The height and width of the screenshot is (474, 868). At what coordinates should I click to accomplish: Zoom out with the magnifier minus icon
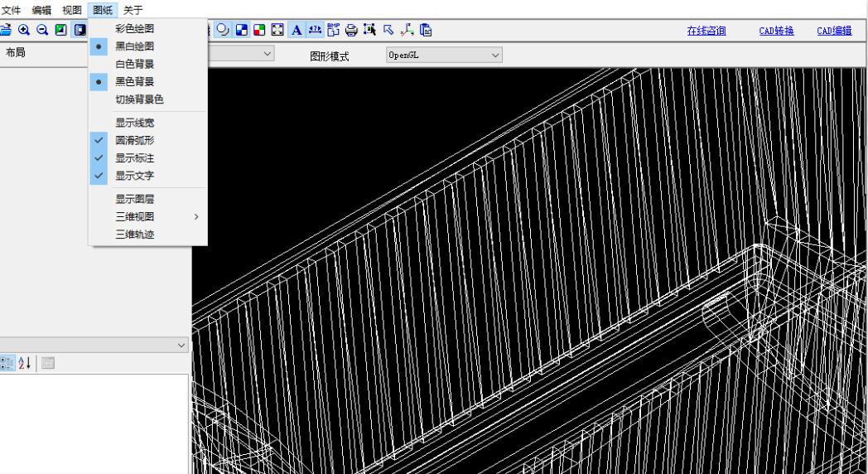pyautogui.click(x=42, y=30)
